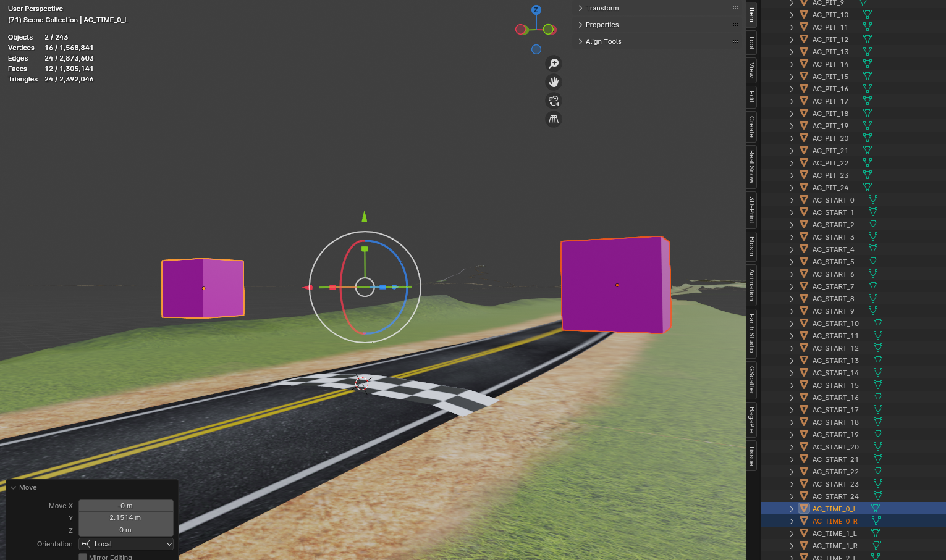This screenshot has width=946, height=560.
Task: Select AC_PIT_22 in outliner
Action: coord(830,163)
